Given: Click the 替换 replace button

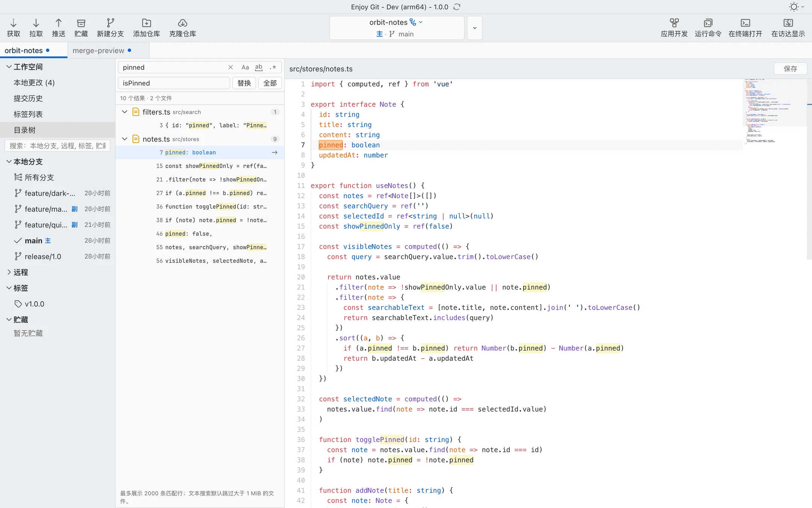Looking at the screenshot, I should point(244,83).
